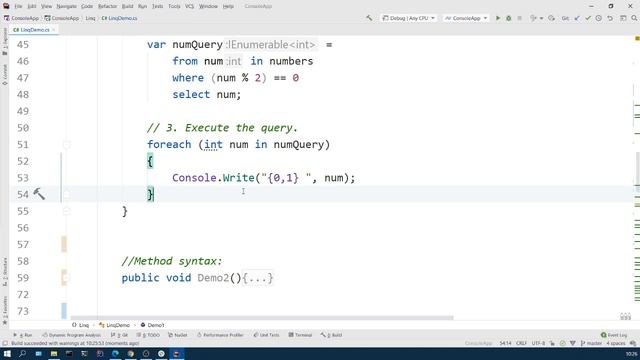Open Windows Start menu
Screen dimensions: 640x360
click(x=7, y=353)
